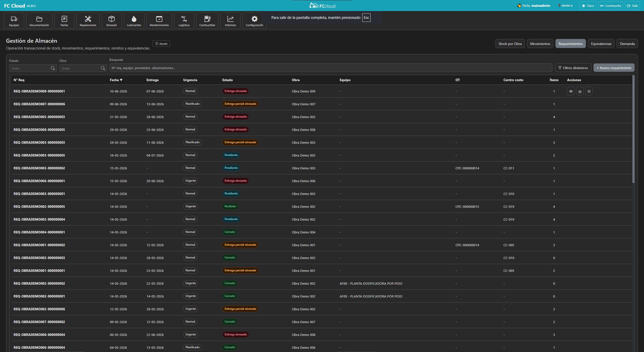644x352 pixels.
Task: Toggle Fecha column sort arrow
Action: click(x=121, y=80)
